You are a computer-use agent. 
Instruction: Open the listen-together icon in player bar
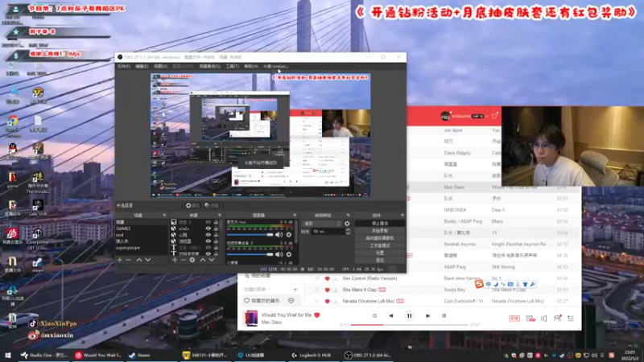(x=557, y=318)
